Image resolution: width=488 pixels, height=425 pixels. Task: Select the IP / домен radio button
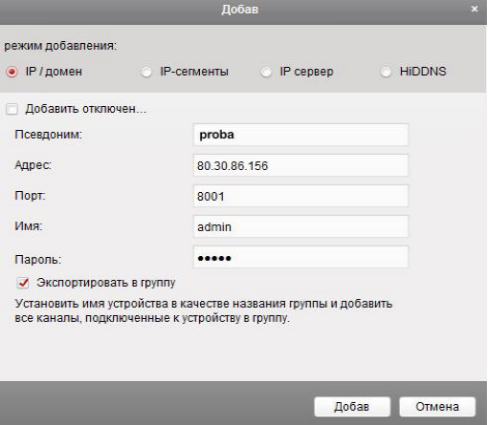pos(12,72)
